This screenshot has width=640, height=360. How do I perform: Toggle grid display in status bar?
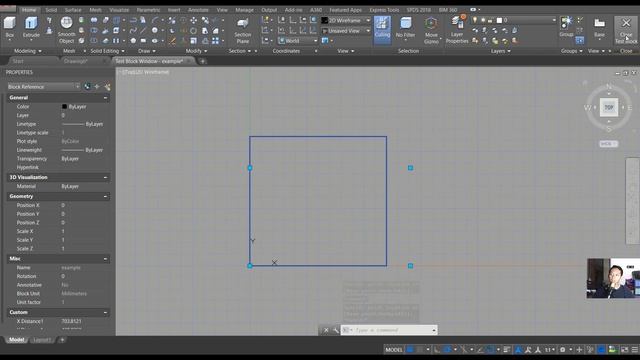[x=410, y=350]
